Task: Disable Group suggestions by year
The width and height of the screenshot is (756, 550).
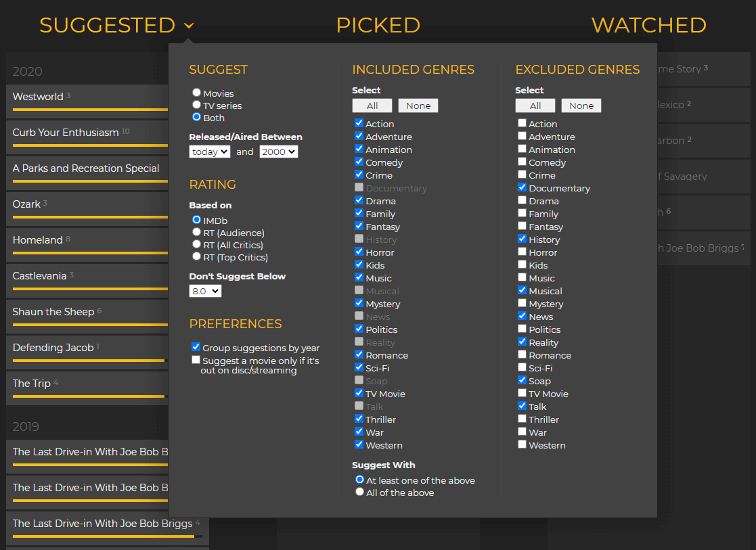Action: coord(196,347)
